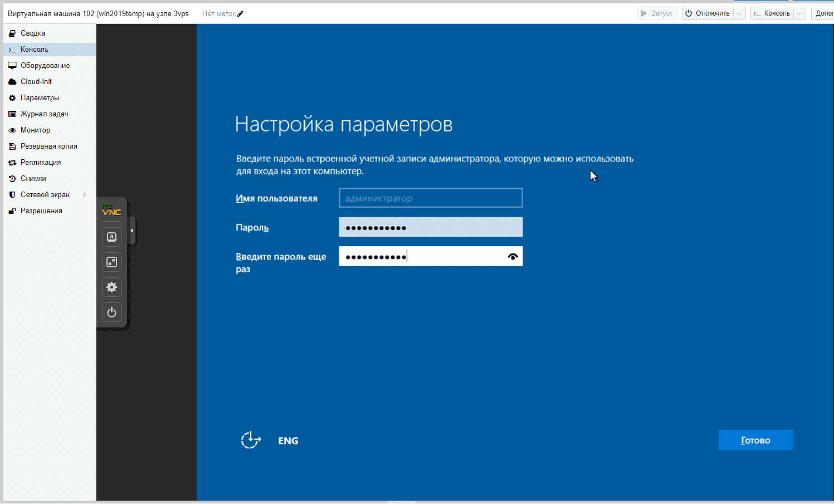Click the Резервная копия floppy icon
The height and width of the screenshot is (504, 834).
pyautogui.click(x=12, y=146)
